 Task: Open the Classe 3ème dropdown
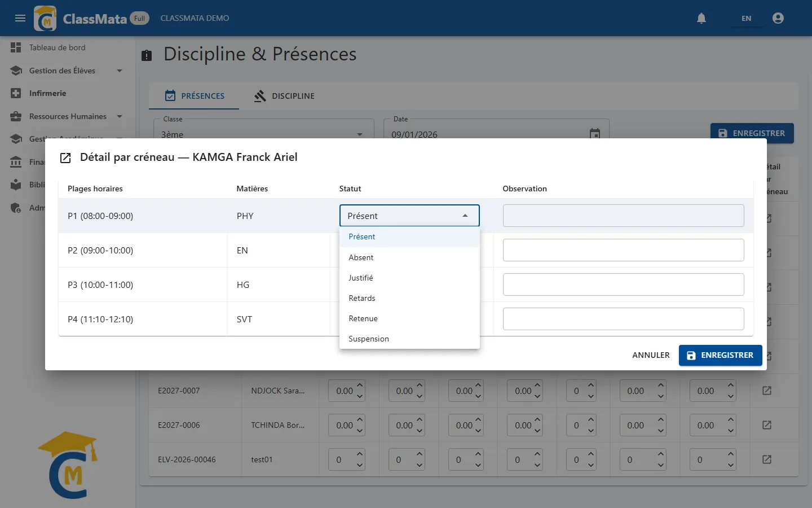click(264, 134)
